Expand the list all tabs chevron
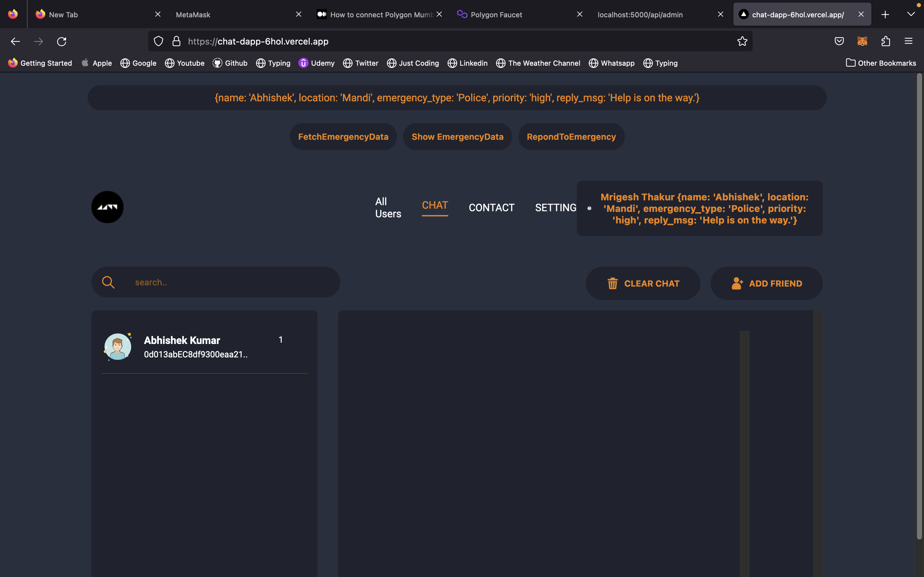924x577 pixels. [x=911, y=14]
